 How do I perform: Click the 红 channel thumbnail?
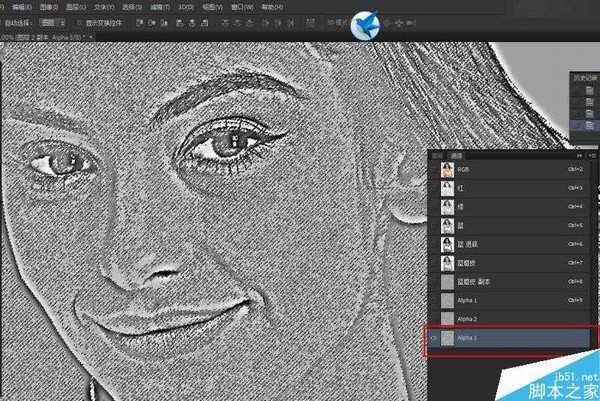click(447, 189)
